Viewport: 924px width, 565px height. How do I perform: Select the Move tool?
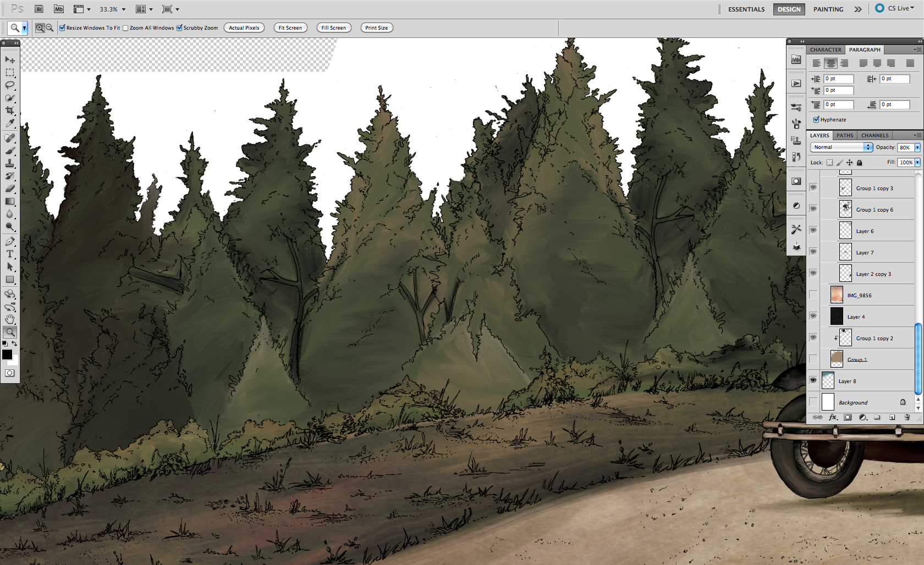pos(10,59)
